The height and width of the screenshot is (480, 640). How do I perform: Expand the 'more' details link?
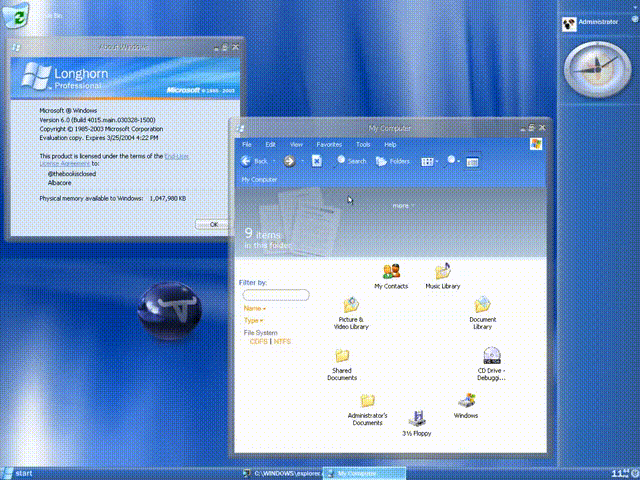pyautogui.click(x=403, y=206)
